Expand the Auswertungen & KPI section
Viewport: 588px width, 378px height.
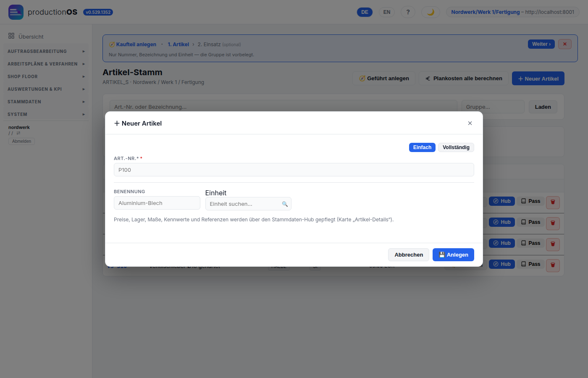(x=46, y=89)
